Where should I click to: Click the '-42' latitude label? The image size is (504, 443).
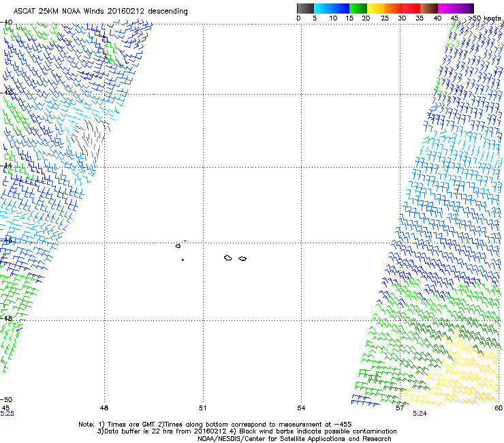pyautogui.click(x=7, y=93)
